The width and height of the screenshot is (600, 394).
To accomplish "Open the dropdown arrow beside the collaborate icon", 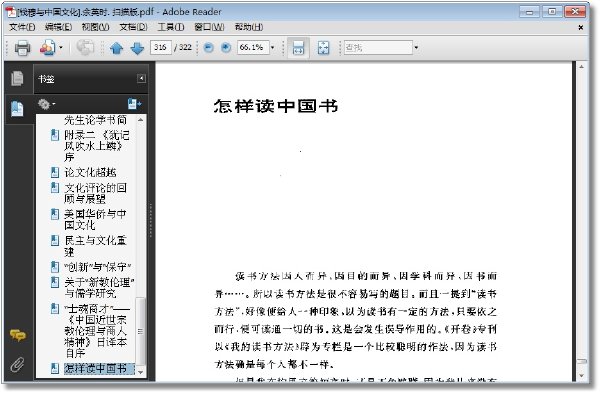I will (x=60, y=48).
